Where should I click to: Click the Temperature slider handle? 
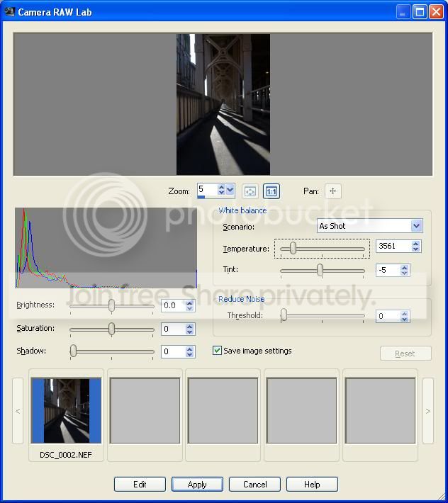(x=293, y=248)
